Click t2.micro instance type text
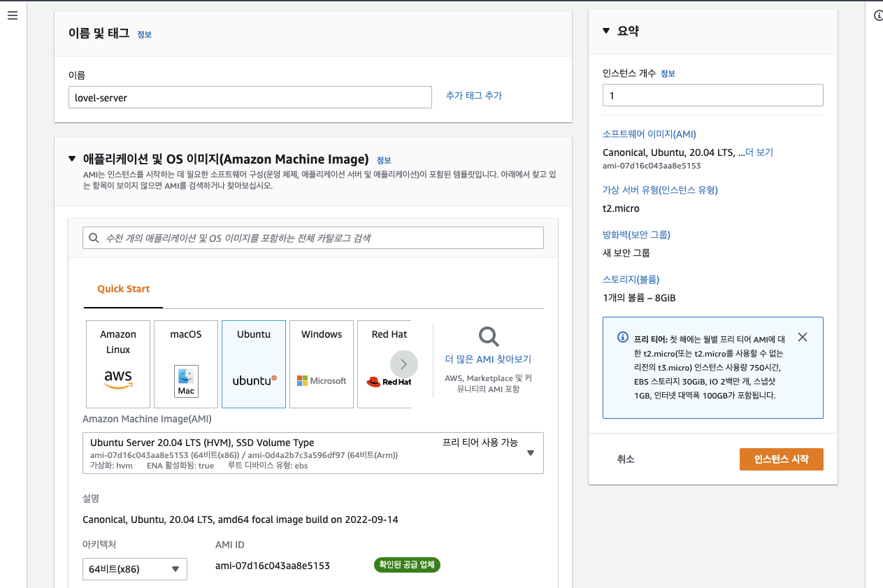883x588 pixels. click(621, 208)
